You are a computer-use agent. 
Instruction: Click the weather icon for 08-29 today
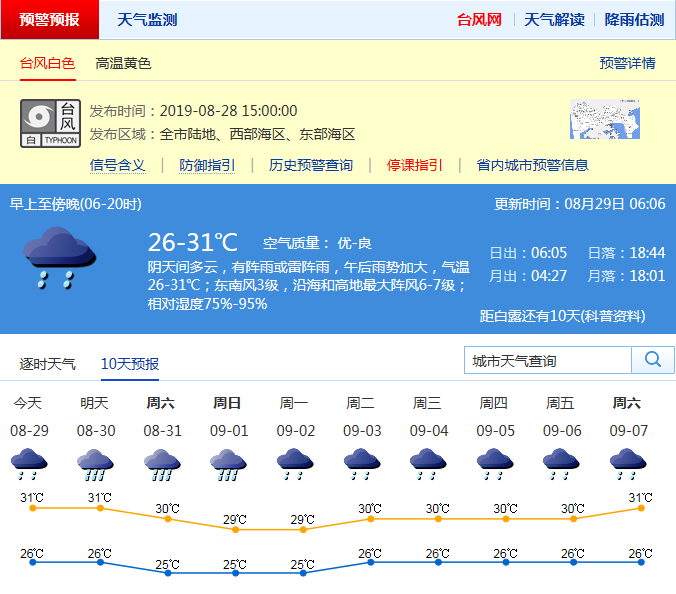(x=28, y=464)
